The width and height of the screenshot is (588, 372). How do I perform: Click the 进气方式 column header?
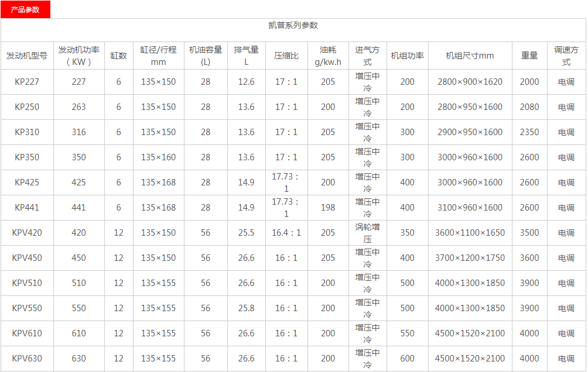click(x=368, y=56)
